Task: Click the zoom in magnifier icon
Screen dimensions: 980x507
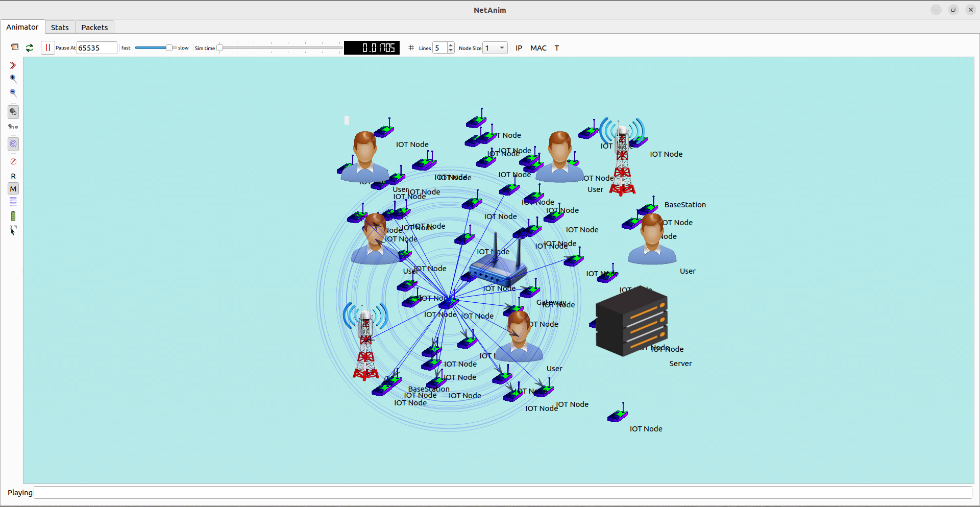Action: click(13, 79)
